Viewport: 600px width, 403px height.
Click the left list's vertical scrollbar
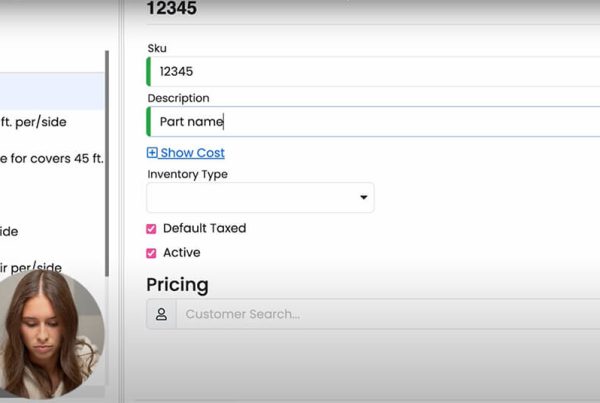coord(107,150)
